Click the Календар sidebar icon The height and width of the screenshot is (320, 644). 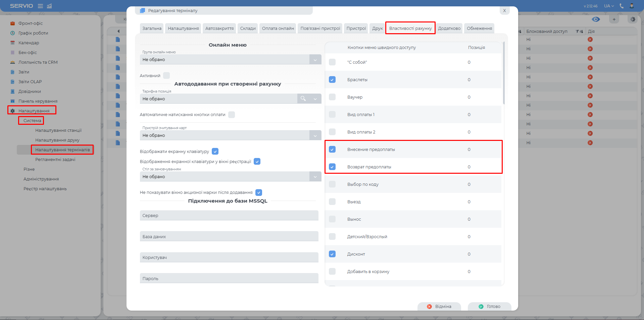pyautogui.click(x=13, y=43)
